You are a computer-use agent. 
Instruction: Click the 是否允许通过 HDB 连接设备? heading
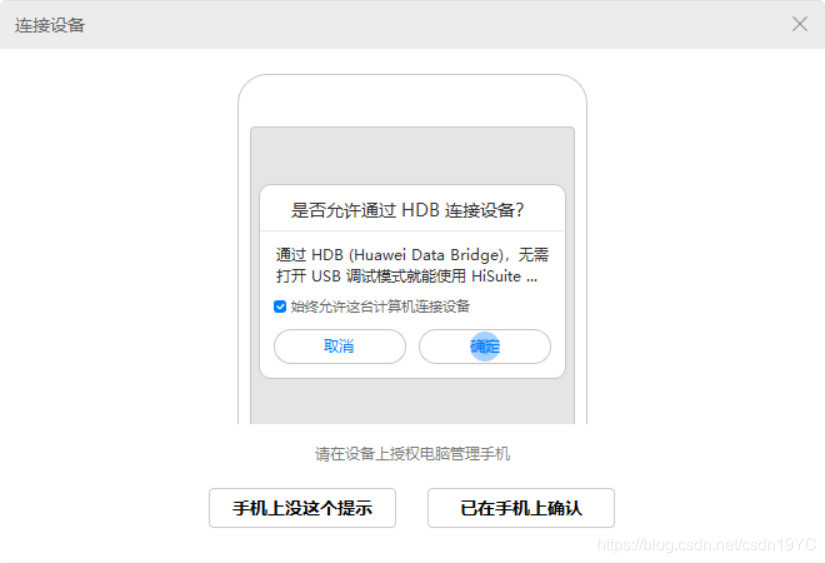407,210
